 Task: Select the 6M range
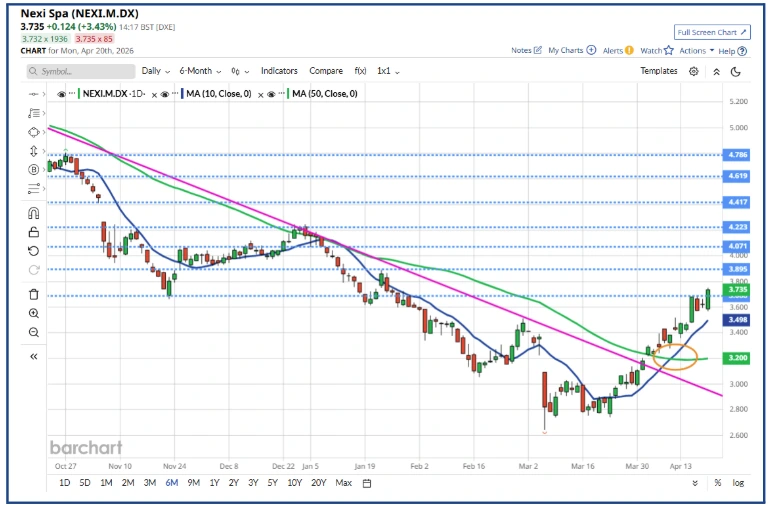pos(171,483)
